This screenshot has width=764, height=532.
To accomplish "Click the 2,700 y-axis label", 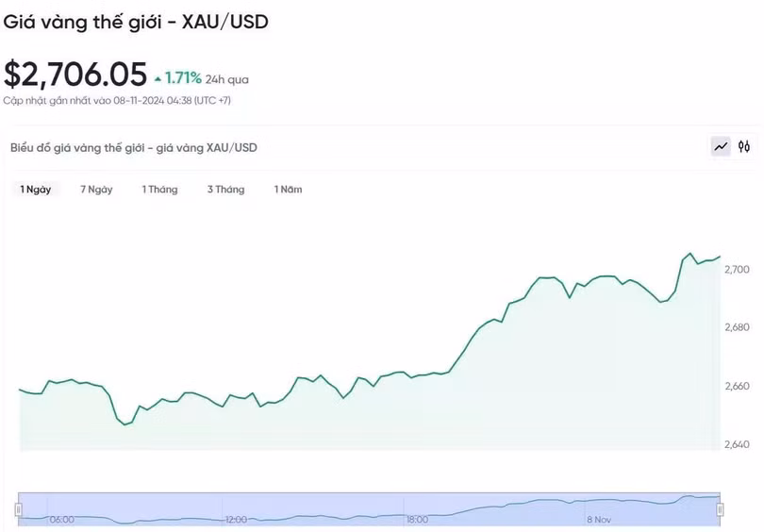I will point(737,270).
